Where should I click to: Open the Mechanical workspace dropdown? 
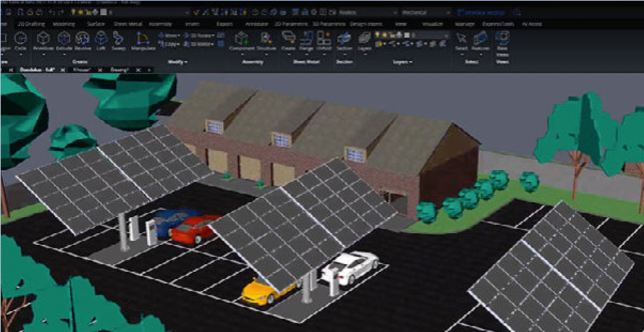(426, 12)
